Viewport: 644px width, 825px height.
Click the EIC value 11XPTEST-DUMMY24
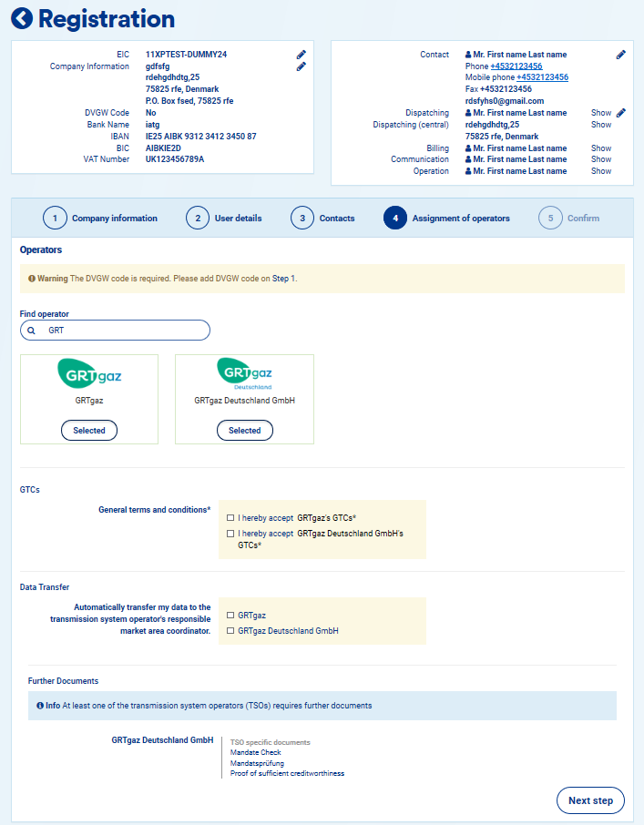tap(186, 55)
